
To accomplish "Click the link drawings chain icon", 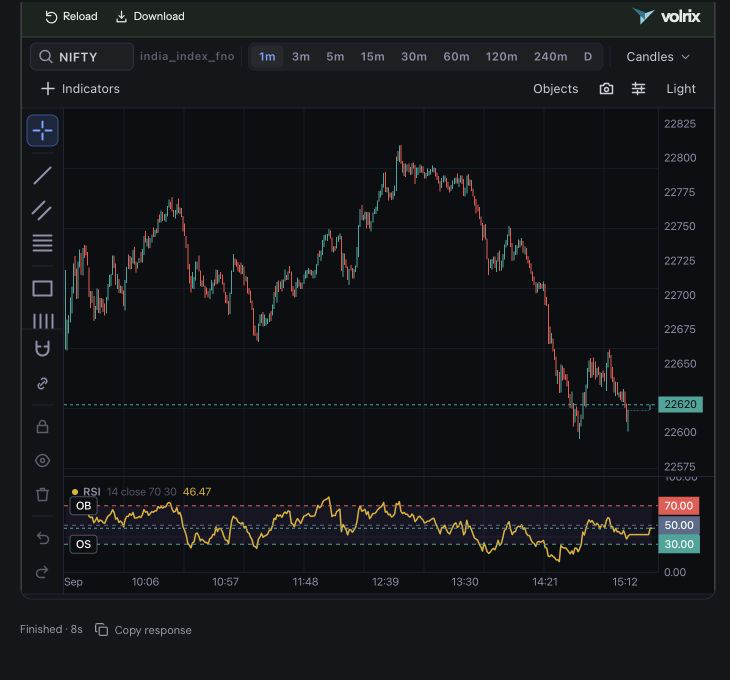I will [x=42, y=384].
